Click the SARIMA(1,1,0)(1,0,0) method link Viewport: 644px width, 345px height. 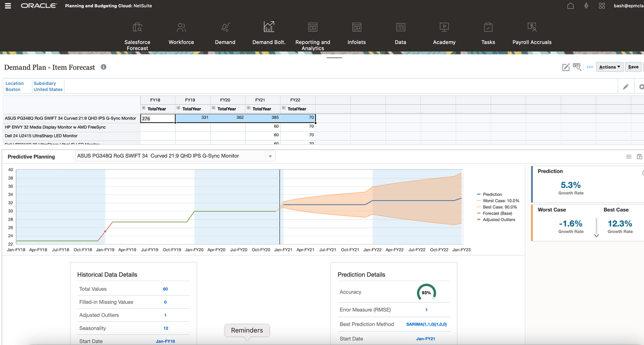coord(426,324)
